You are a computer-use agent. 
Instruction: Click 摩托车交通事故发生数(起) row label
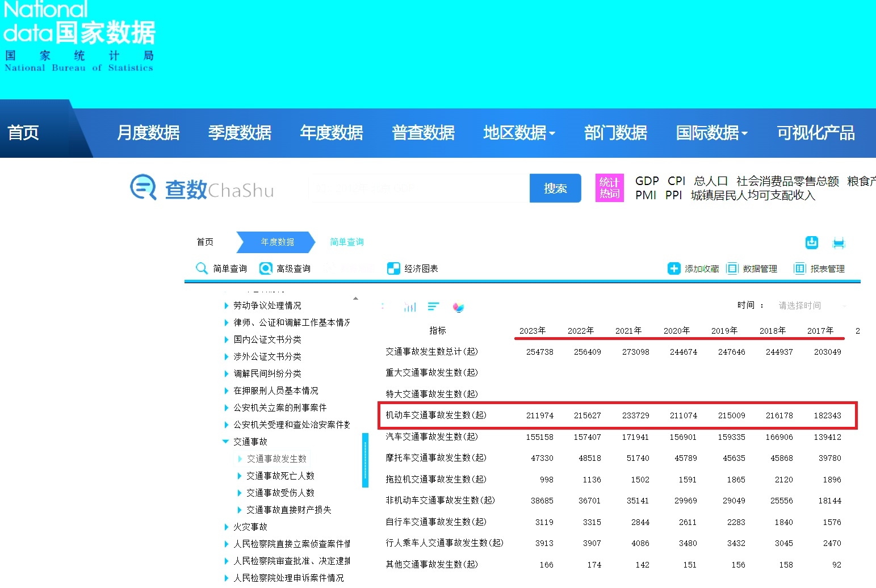436,457
